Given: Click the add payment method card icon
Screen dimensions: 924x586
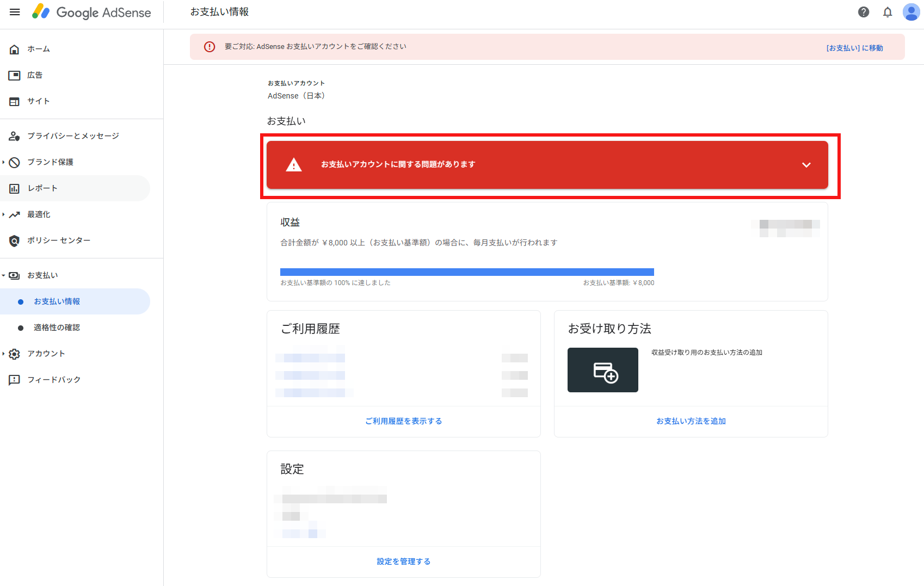Looking at the screenshot, I should click(603, 370).
